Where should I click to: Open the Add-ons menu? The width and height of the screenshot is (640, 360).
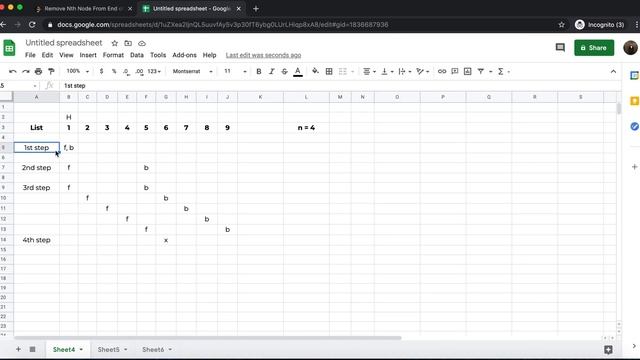(x=184, y=55)
